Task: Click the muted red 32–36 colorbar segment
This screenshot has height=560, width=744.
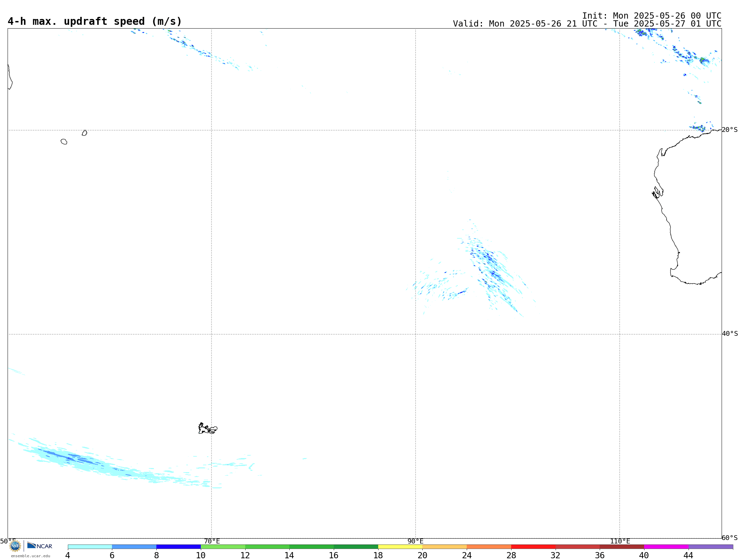Action: [578, 547]
